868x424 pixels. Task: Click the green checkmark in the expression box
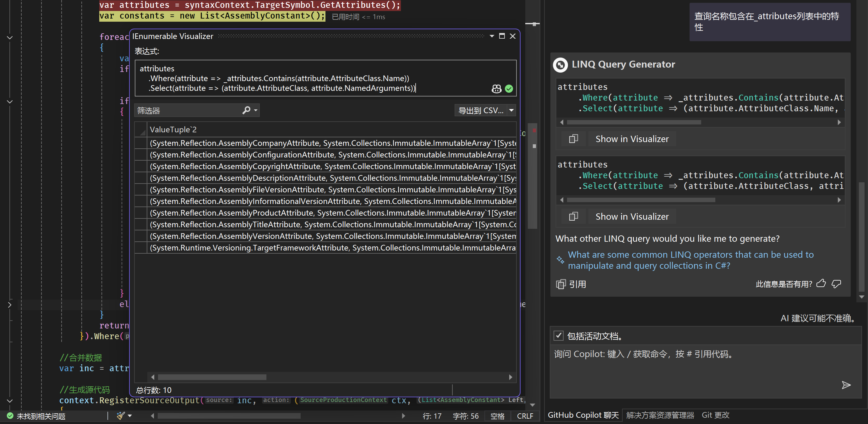tap(509, 89)
